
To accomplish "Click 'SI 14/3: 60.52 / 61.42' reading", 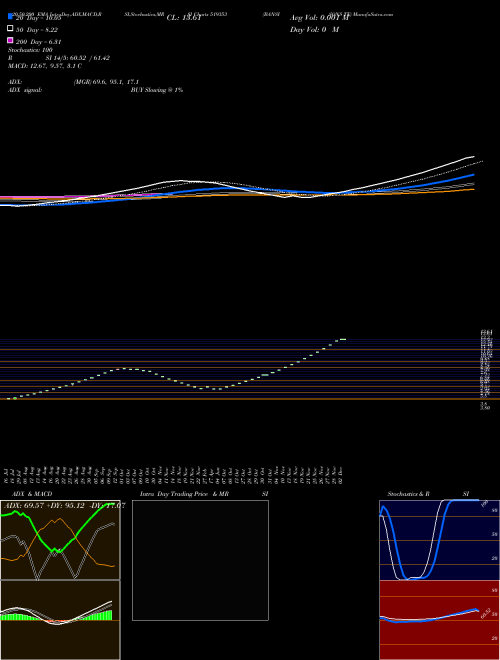I will [x=78, y=58].
